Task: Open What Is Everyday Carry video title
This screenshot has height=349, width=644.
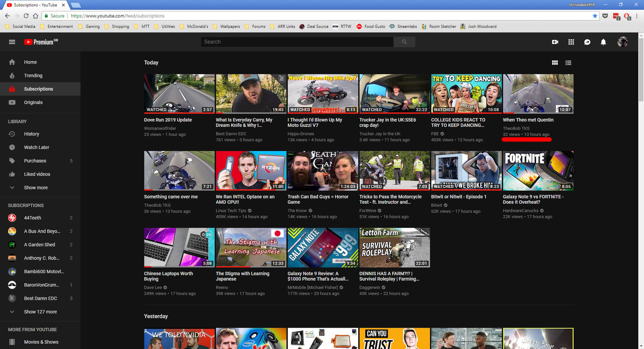Action: [244, 122]
